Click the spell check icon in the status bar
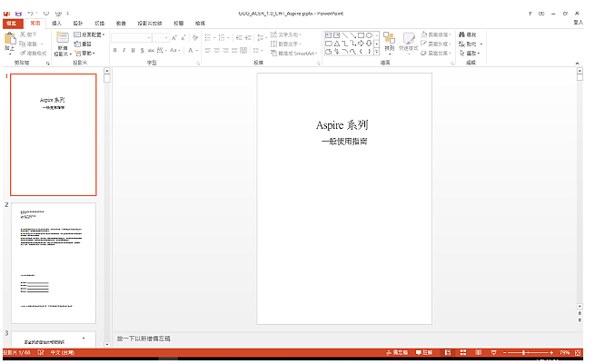Screen dimensions: 595x364 coord(41,352)
